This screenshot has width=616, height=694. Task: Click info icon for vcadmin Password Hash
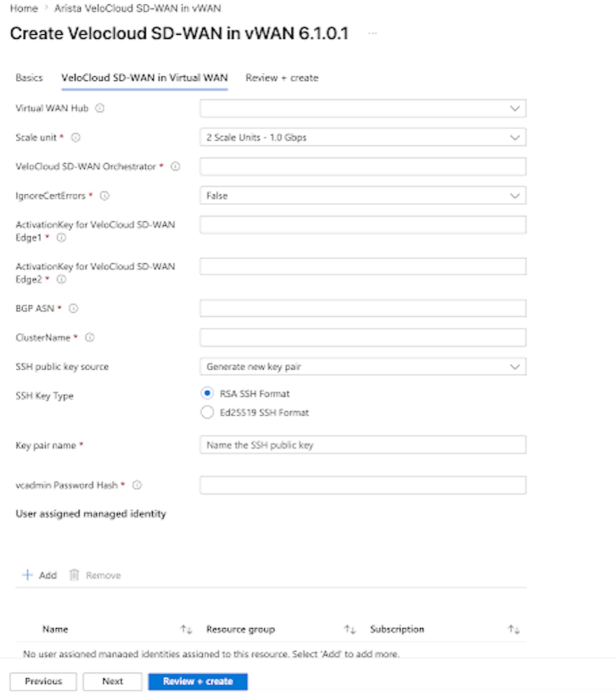pos(138,485)
